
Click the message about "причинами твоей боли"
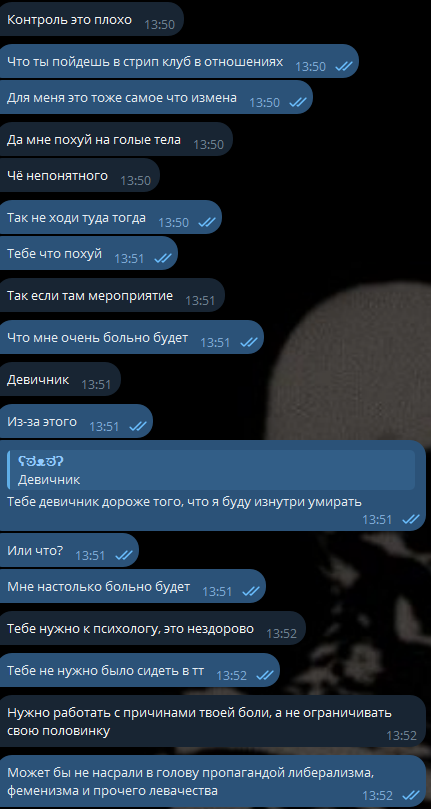point(213,721)
